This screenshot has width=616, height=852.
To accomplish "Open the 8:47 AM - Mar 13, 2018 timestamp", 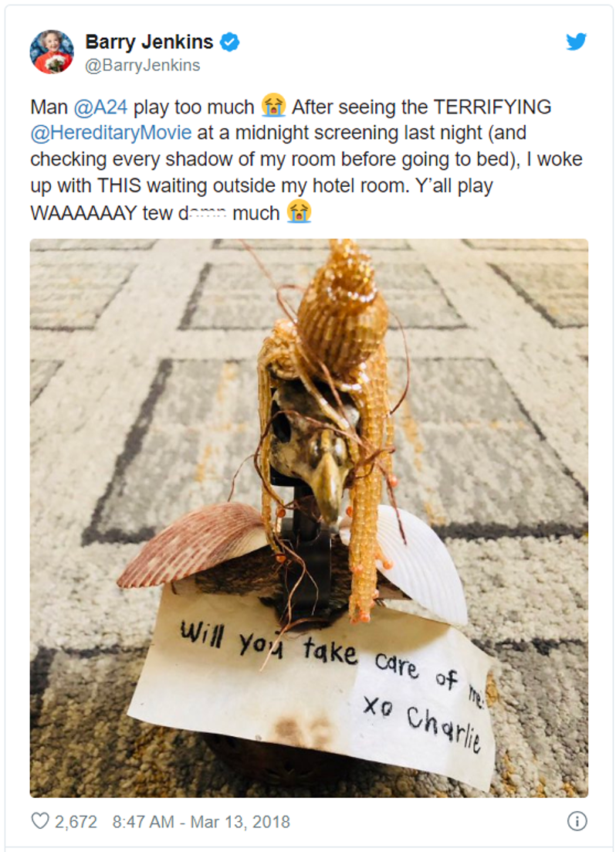I will coord(201,822).
